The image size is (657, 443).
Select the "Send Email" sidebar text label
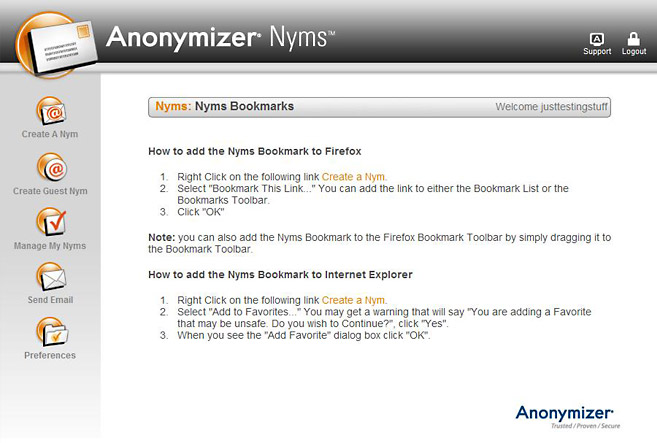(50, 300)
